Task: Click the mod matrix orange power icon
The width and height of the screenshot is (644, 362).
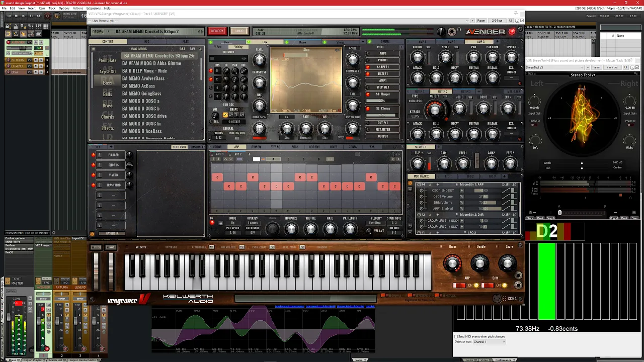Action: (x=410, y=184)
